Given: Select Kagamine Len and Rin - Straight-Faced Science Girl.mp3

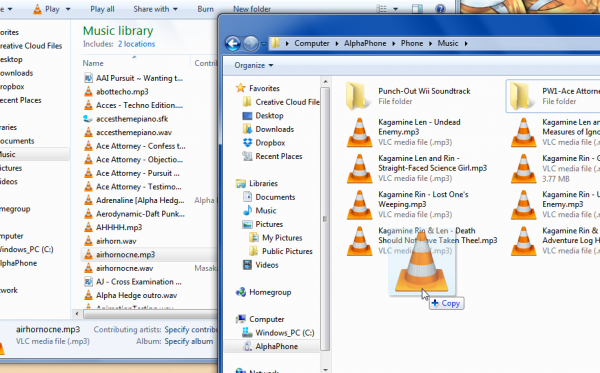Looking at the screenshot, I should click(x=417, y=168).
